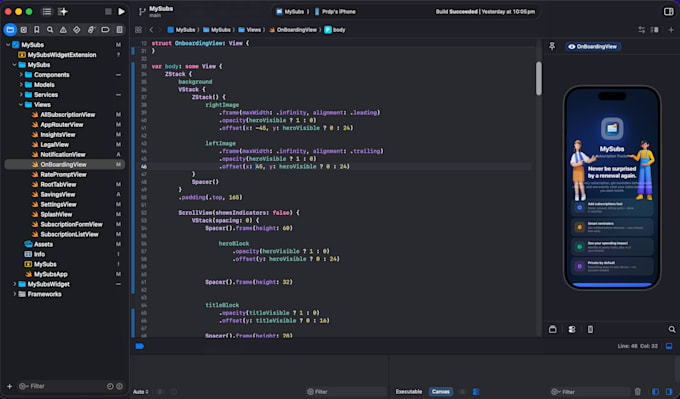Open the Auto variables view dropdown
Image resolution: width=680 pixels, height=399 pixels.
[x=141, y=392]
